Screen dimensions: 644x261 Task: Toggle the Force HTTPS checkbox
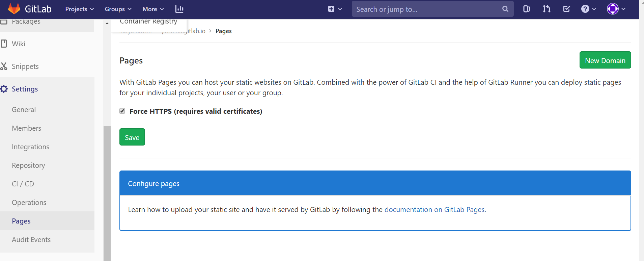click(122, 111)
